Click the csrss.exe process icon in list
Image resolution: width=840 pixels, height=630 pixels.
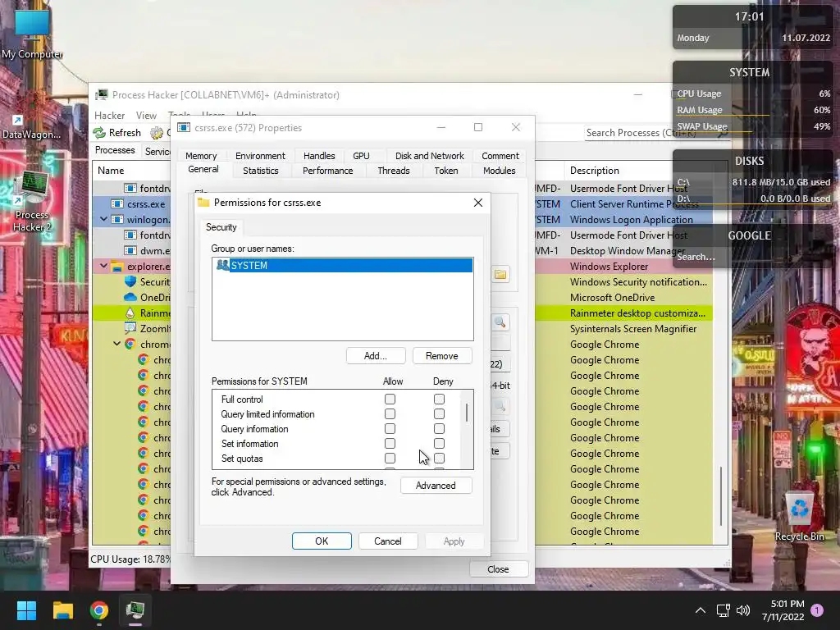point(116,204)
